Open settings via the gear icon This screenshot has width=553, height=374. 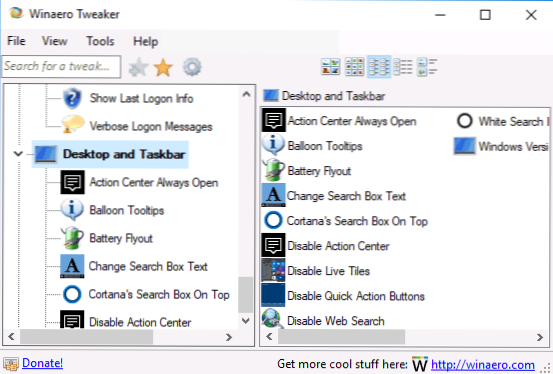tap(192, 67)
